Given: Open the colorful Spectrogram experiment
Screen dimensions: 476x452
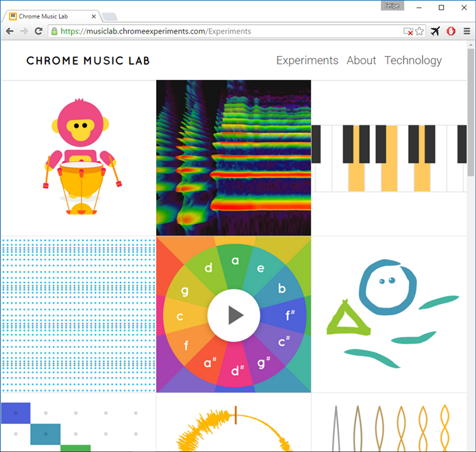Looking at the screenshot, I should (x=234, y=158).
